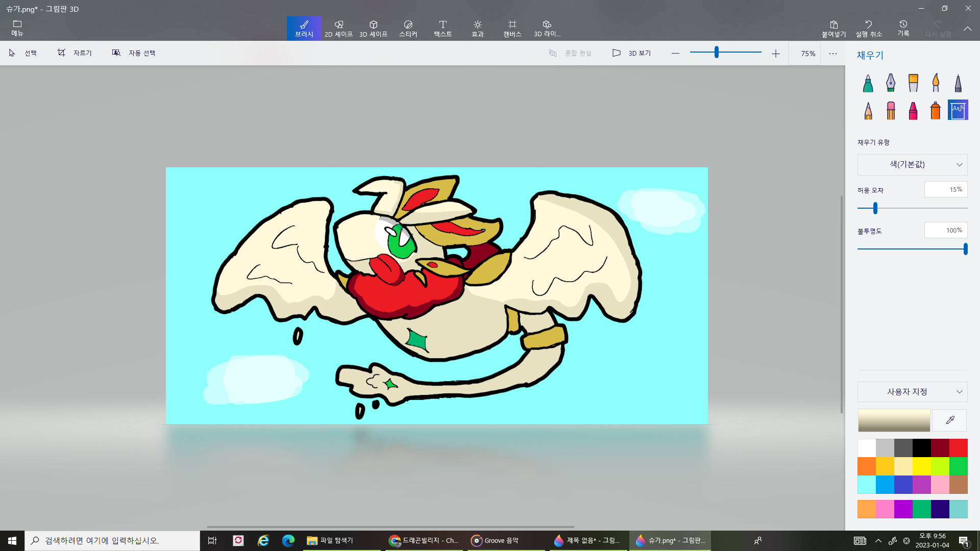
Task: Click the taskbar search box
Action: coord(112,541)
